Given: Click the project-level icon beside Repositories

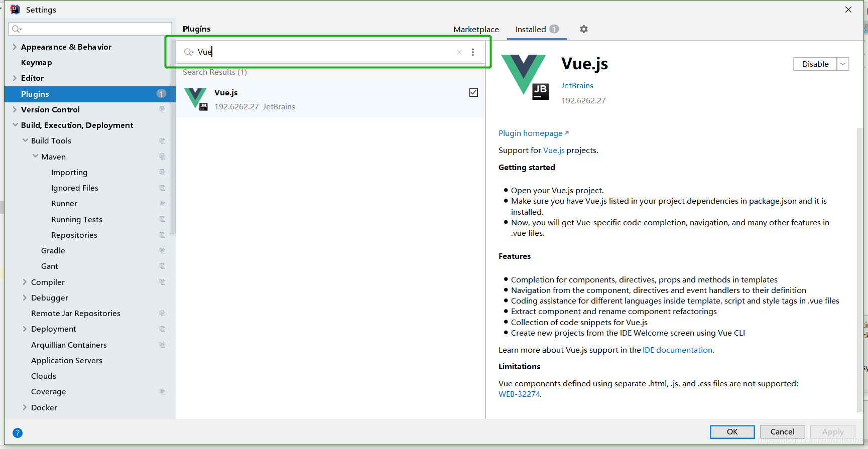Looking at the screenshot, I should coord(162,235).
